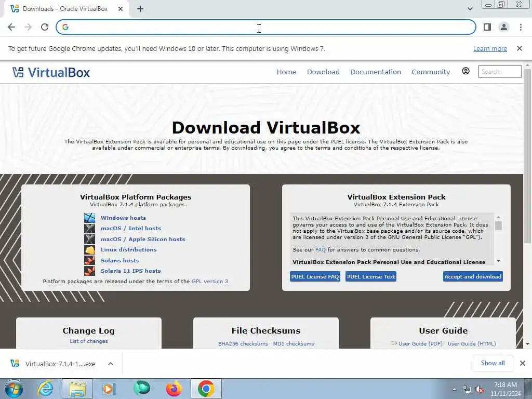532x399 pixels.
Task: Open macOS / Apple Silicon hosts link
Action: point(143,239)
